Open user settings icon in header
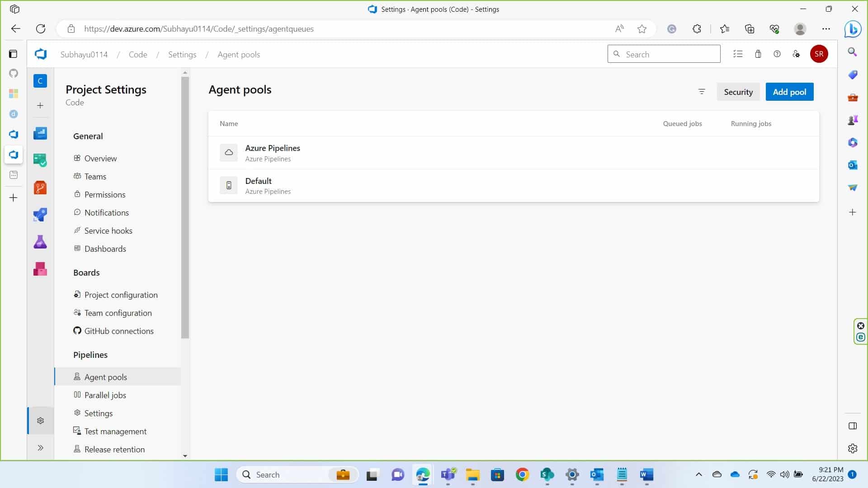This screenshot has height=488, width=868. [796, 54]
